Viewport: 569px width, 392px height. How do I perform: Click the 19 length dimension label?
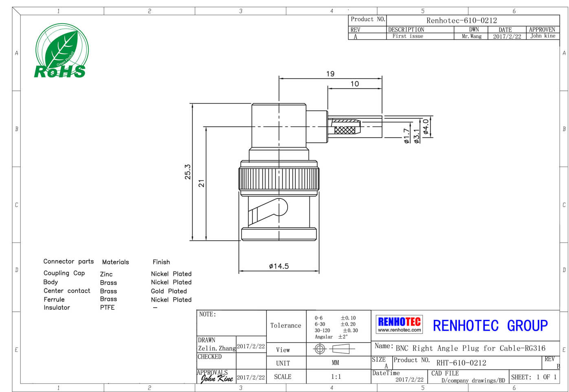(330, 74)
